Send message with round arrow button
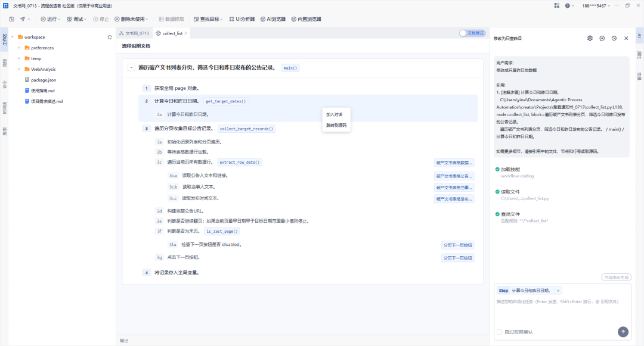 point(623,332)
